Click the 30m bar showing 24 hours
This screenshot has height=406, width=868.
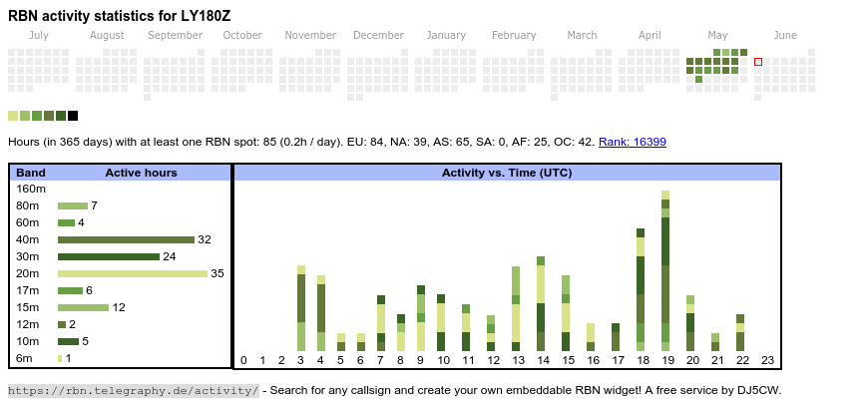click(x=109, y=256)
